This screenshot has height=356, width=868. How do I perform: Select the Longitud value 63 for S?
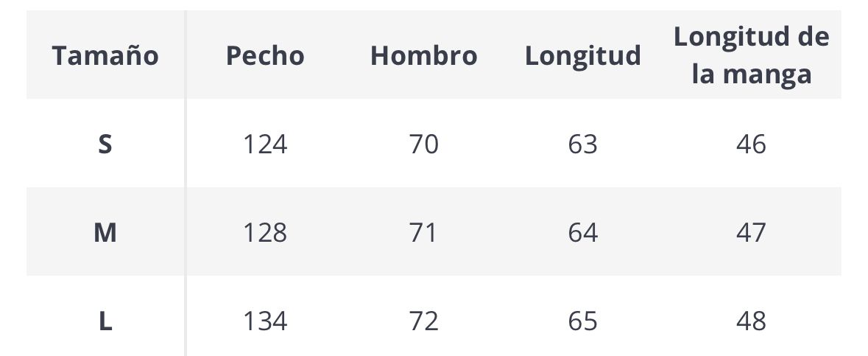click(x=582, y=144)
